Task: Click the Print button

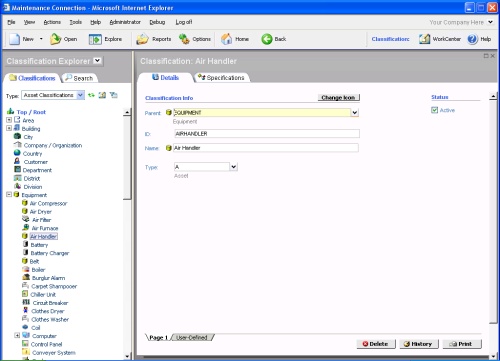Action: pyautogui.click(x=462, y=344)
